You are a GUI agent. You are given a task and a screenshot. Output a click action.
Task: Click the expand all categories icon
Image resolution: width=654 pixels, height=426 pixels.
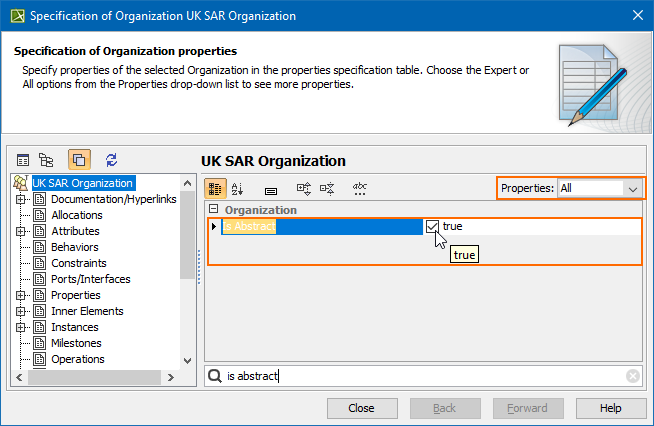[304, 188]
